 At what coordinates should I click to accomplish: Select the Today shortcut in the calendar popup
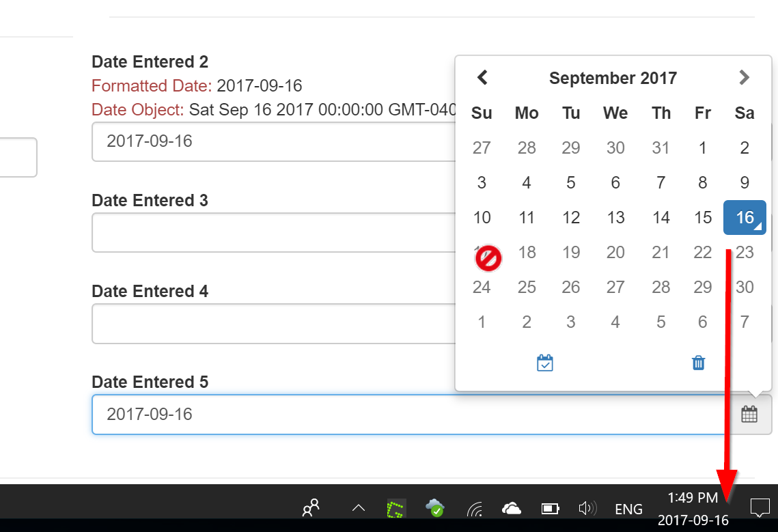545,363
